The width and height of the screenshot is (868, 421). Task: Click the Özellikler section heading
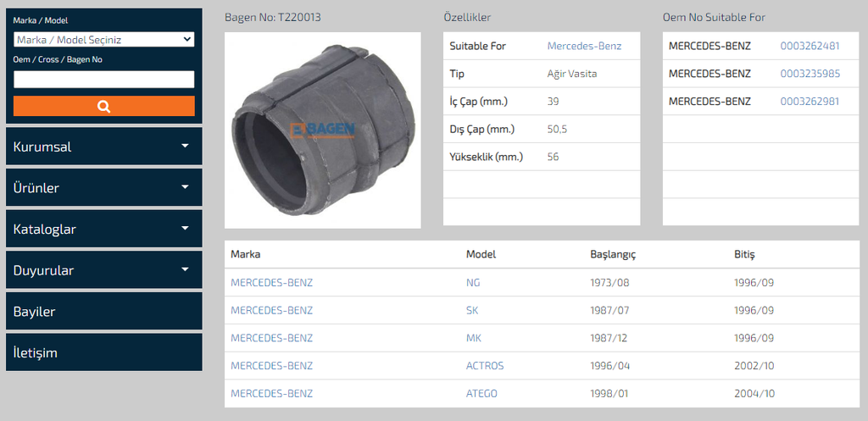pyautogui.click(x=467, y=17)
